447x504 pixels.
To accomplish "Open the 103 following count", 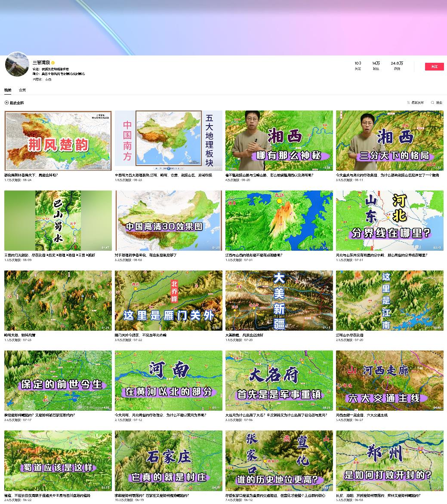I will pos(358,64).
